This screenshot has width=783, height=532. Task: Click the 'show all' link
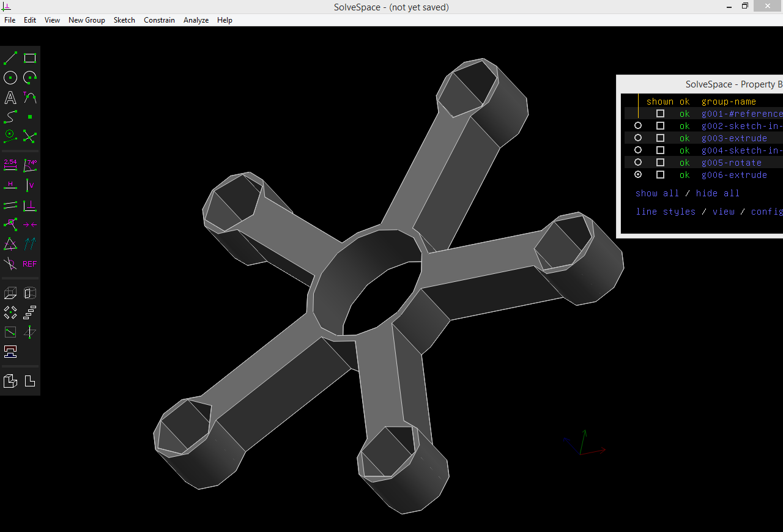point(657,193)
